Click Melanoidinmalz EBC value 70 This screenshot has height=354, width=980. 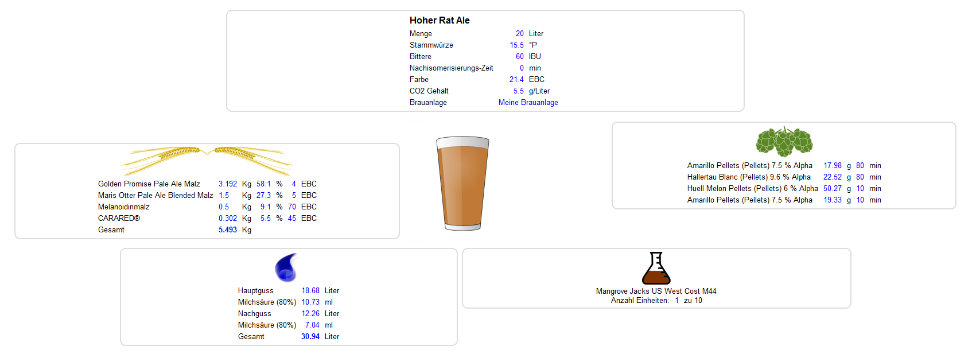[x=292, y=207]
